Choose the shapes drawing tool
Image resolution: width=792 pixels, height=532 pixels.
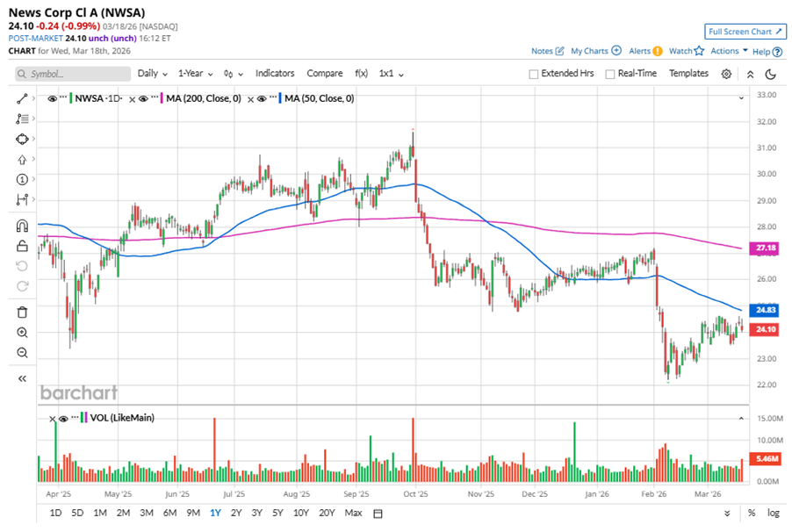pos(22,139)
